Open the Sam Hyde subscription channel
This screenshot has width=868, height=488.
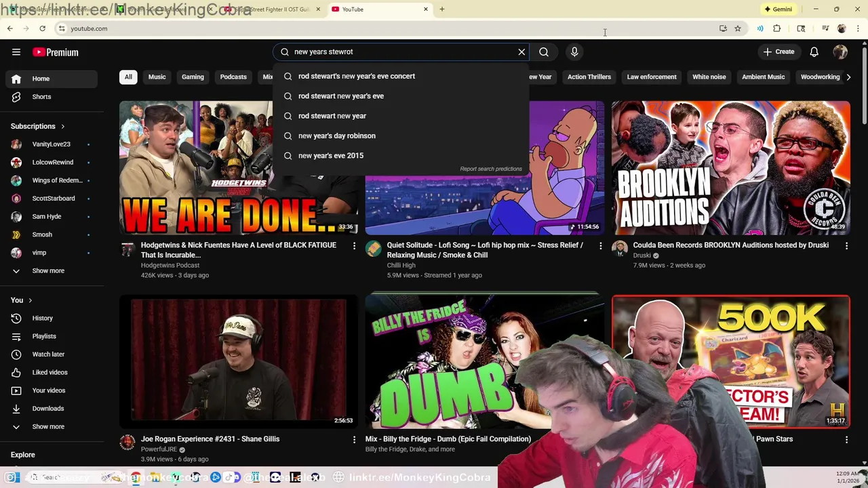point(52,216)
